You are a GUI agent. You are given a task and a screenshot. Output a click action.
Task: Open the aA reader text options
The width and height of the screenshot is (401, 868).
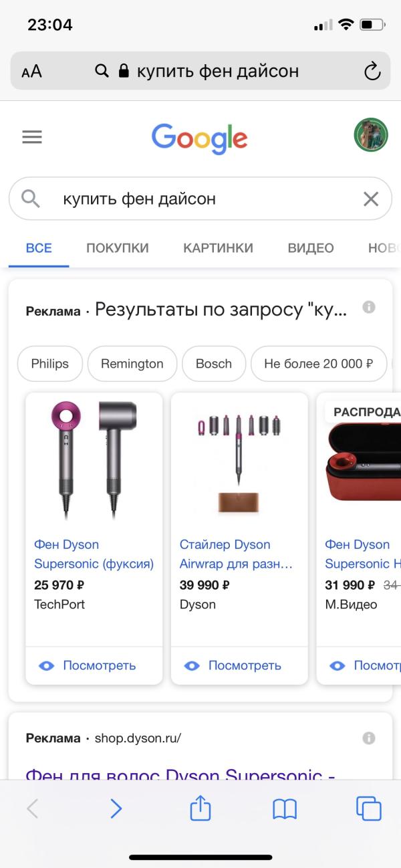click(x=31, y=72)
